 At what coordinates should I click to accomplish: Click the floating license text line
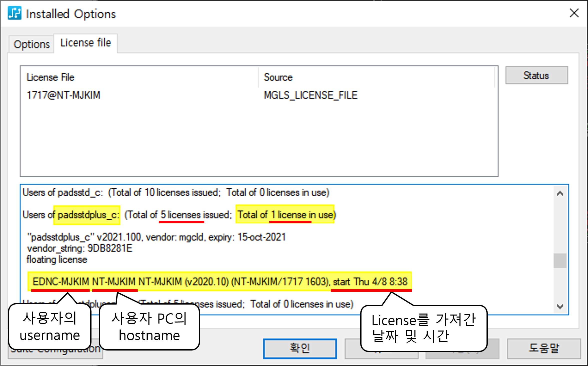(57, 260)
